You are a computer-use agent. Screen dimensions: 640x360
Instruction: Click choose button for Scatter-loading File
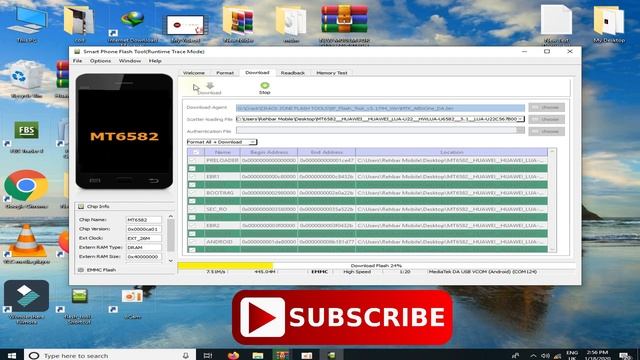pos(547,119)
